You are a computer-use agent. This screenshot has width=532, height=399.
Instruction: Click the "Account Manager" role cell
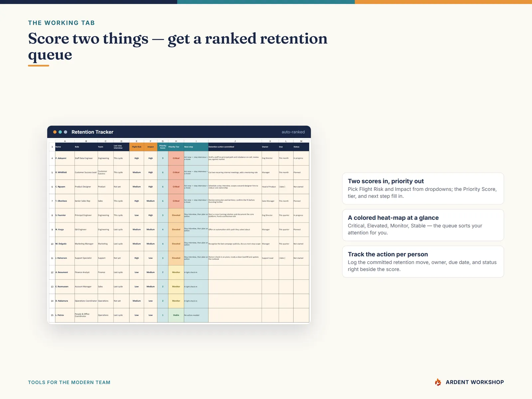86,287
